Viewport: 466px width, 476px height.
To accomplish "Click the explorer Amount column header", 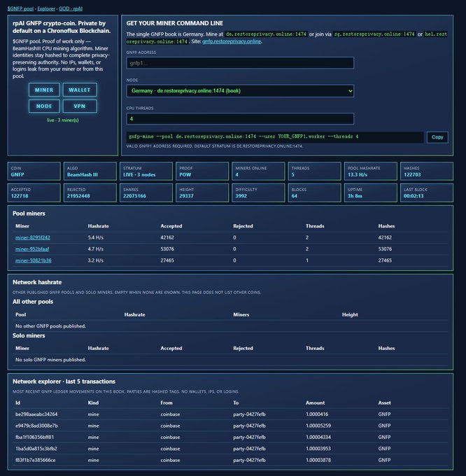I will point(316,402).
